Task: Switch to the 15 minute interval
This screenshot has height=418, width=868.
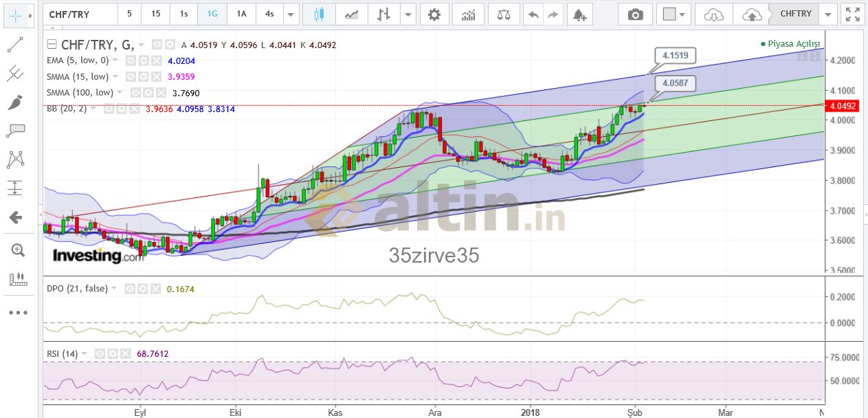Action: (x=156, y=14)
